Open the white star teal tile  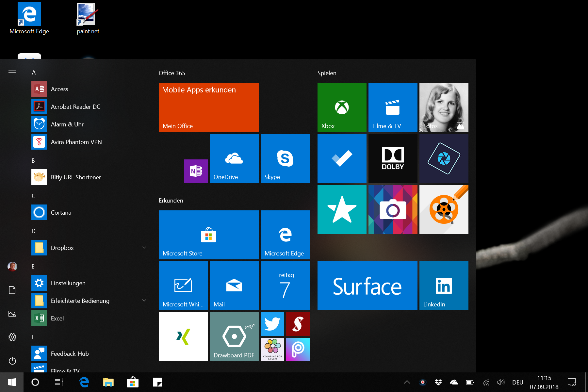click(342, 209)
